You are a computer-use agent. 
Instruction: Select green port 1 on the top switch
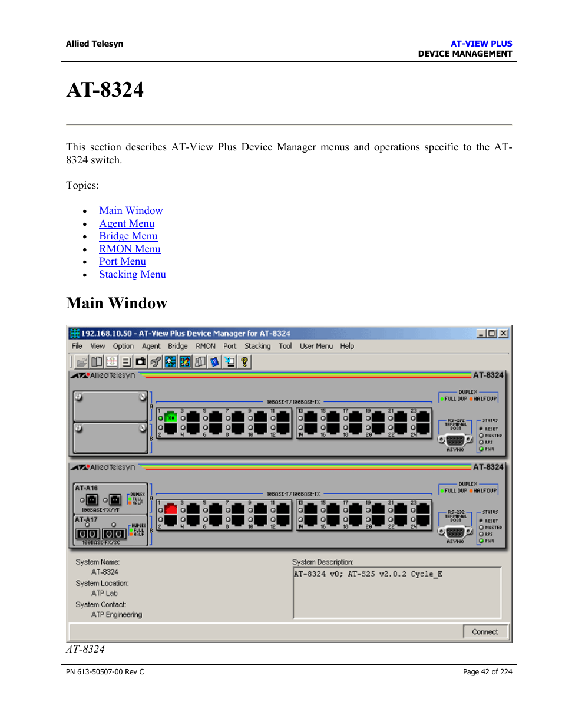(171, 417)
